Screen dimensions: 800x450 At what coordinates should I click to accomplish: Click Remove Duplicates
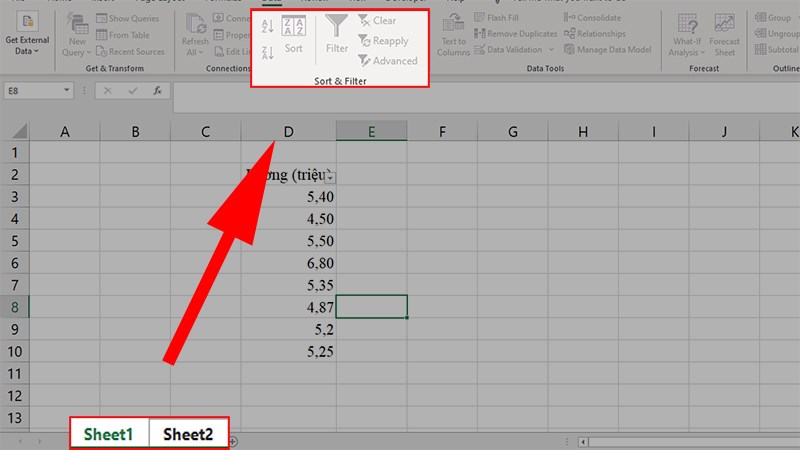pyautogui.click(x=515, y=33)
